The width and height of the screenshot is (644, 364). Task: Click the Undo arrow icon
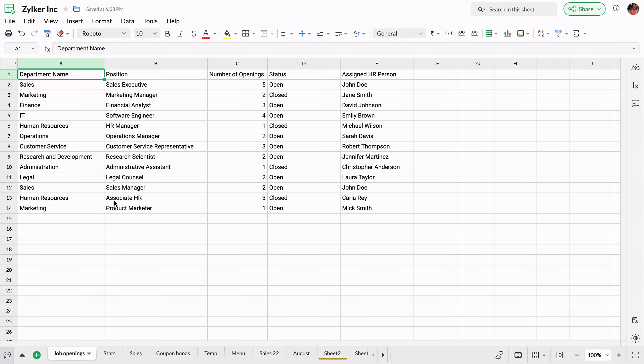click(x=22, y=33)
